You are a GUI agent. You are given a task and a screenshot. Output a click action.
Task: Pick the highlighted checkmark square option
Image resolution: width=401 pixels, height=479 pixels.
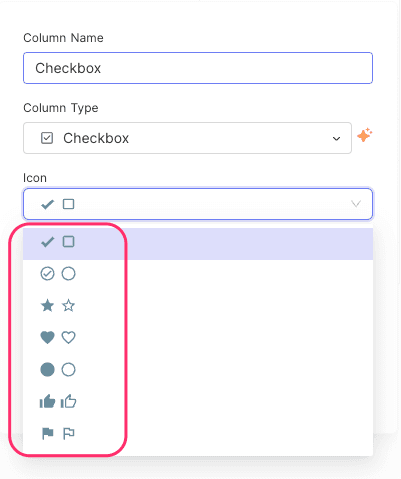198,242
